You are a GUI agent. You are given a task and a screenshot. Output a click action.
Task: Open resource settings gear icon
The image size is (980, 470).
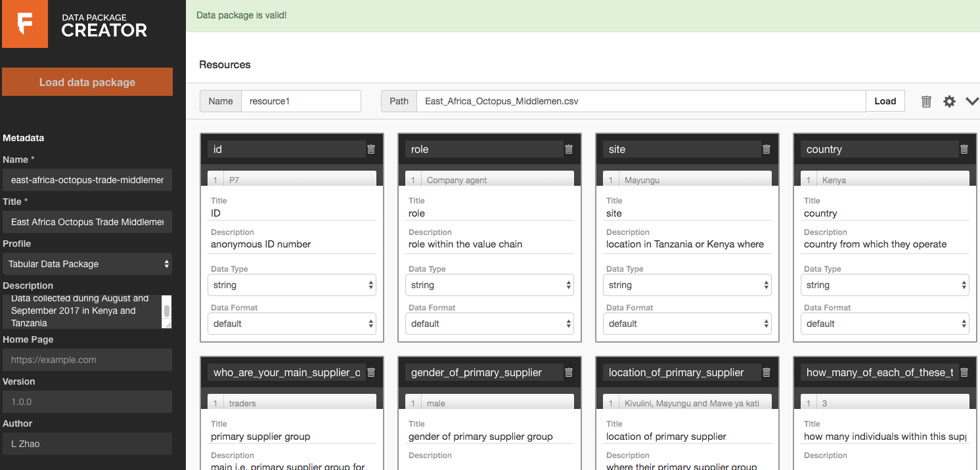click(x=949, y=101)
